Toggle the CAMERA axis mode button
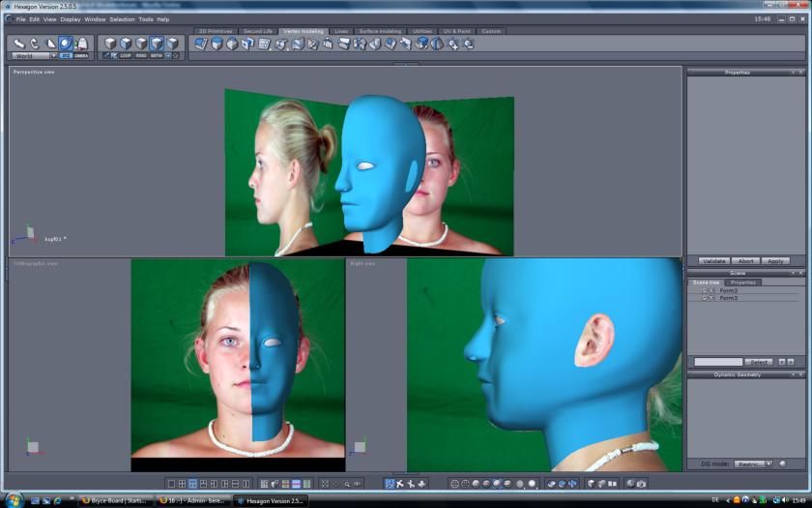Screen dimensions: 812x508 coord(81,55)
